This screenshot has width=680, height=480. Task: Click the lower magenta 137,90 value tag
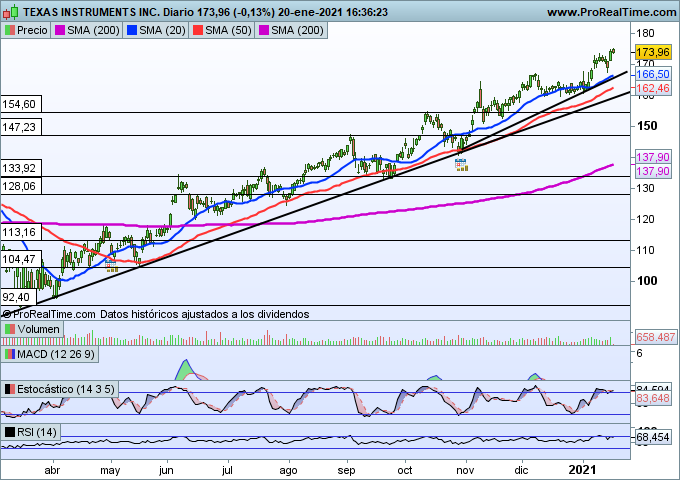(653, 171)
